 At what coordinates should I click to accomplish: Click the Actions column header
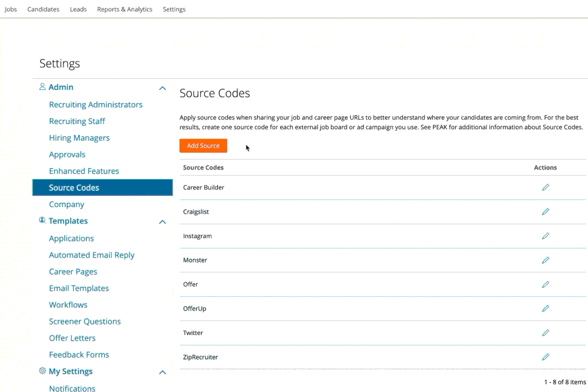pos(545,167)
